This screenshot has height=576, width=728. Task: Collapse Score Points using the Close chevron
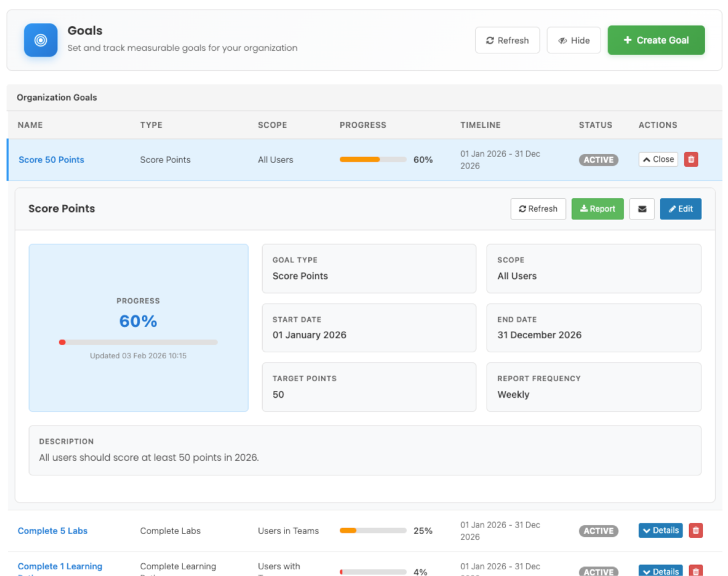pyautogui.click(x=658, y=159)
